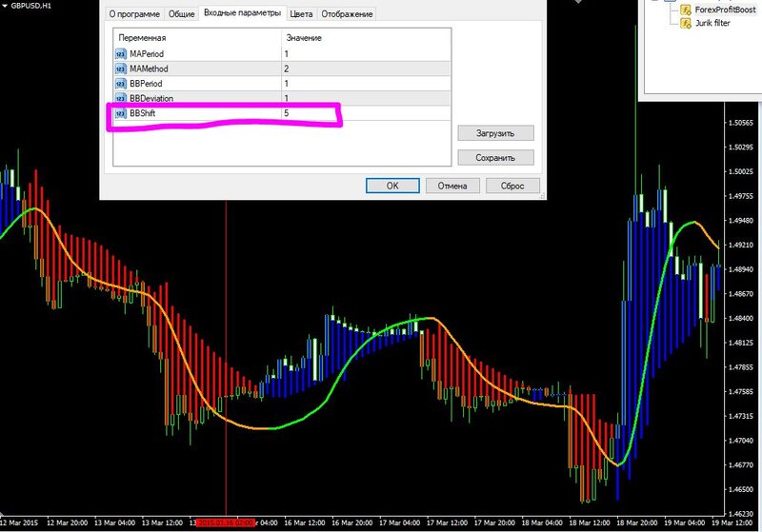Viewport: 762px width, 532px height.
Task: Click the 1.49480 price axis label
Action: click(x=742, y=221)
